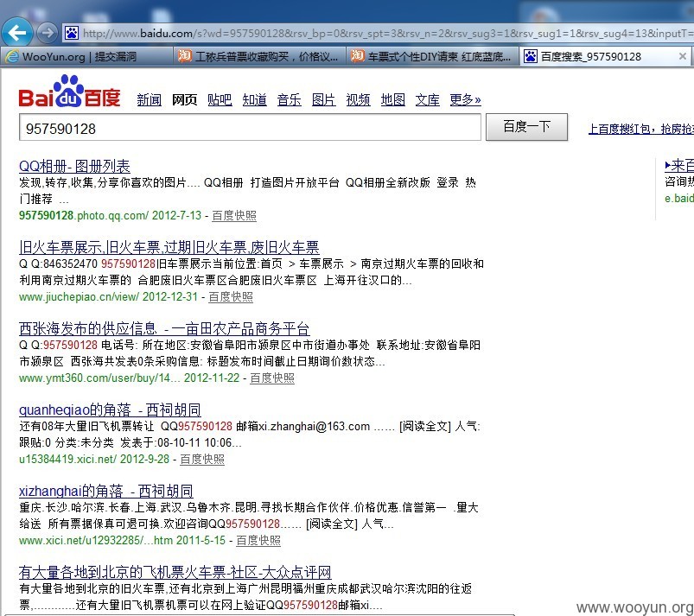Viewport: 694px width, 616px height.
Task: Click the www.ymt360.com/user/buy green URL
Action: (99, 378)
